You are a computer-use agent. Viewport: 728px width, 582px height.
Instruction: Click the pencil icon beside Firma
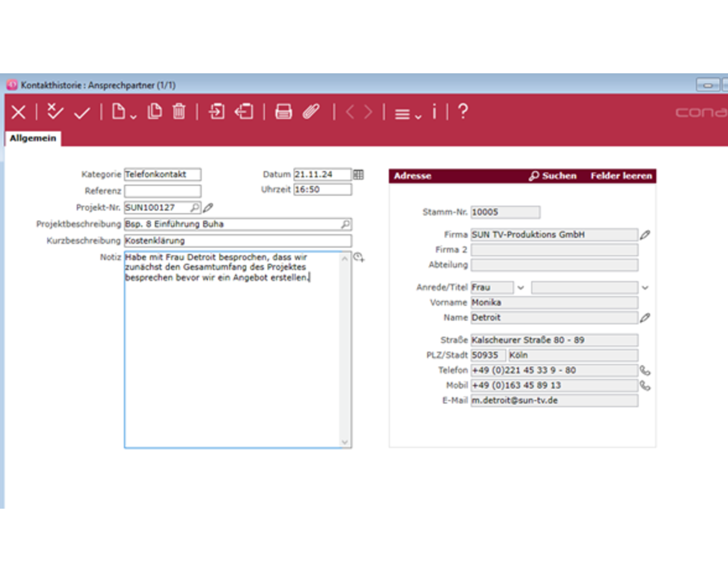pyautogui.click(x=645, y=234)
